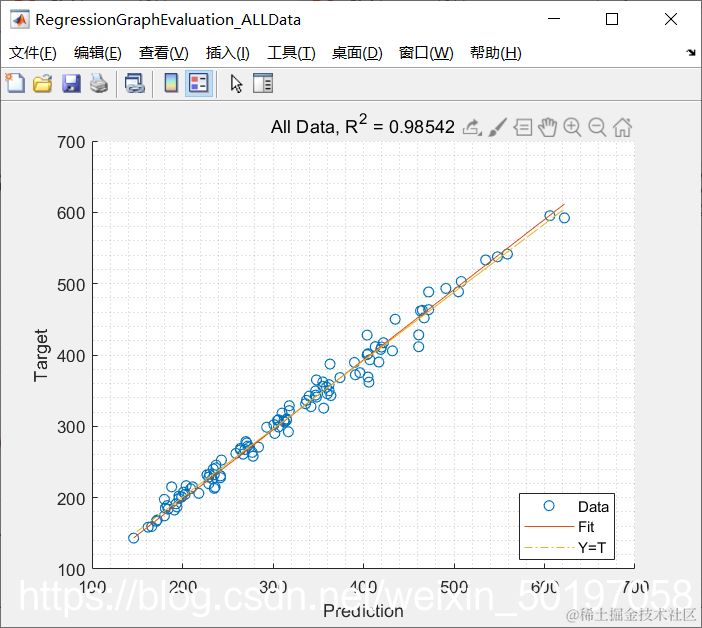Click the dock figure arrow
702x628 pixels.
click(691, 53)
